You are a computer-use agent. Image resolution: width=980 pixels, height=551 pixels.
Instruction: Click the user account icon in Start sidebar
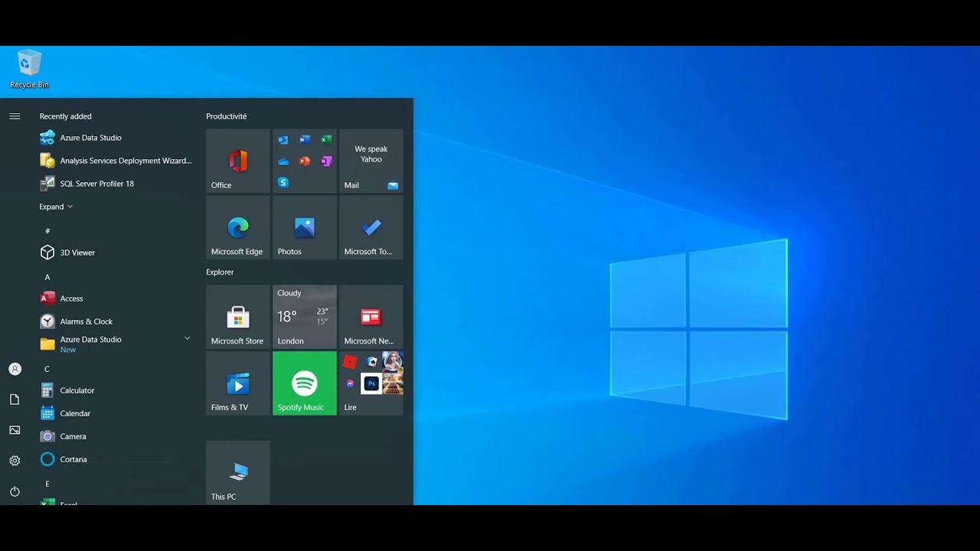click(15, 369)
